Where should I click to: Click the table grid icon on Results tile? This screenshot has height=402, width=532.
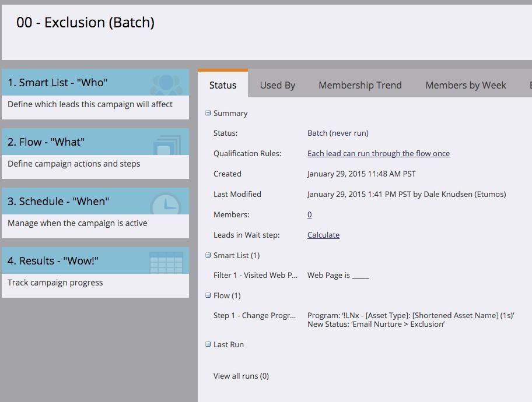pyautogui.click(x=166, y=263)
